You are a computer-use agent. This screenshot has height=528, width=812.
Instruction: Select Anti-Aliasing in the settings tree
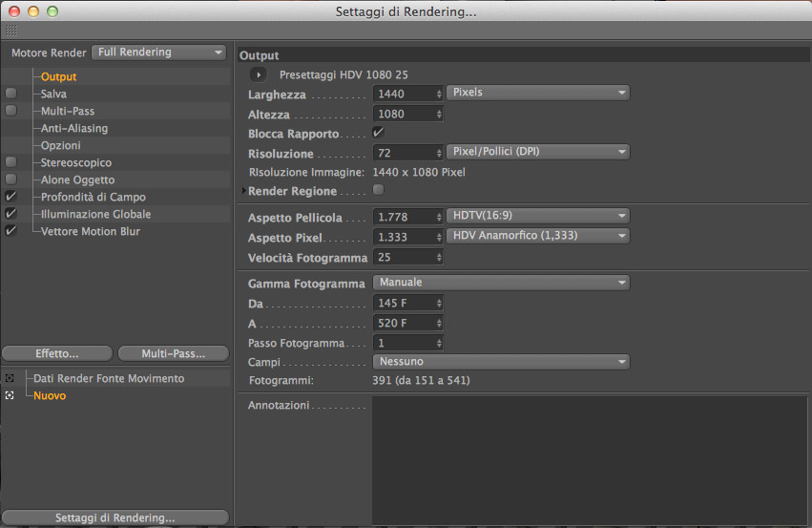(x=74, y=128)
